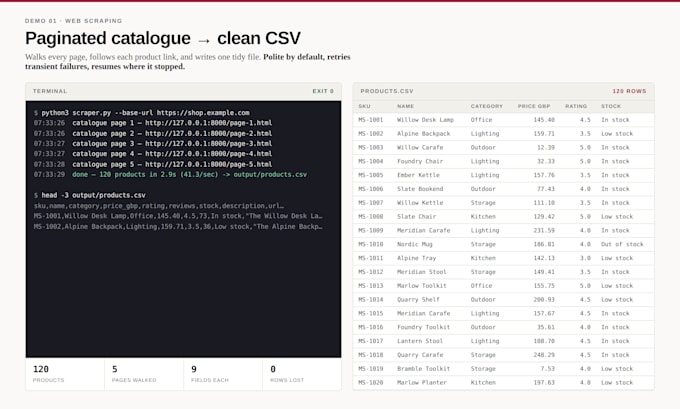
Task: Click the Paginated catalogue clean CSV heading
Action: click(163, 38)
